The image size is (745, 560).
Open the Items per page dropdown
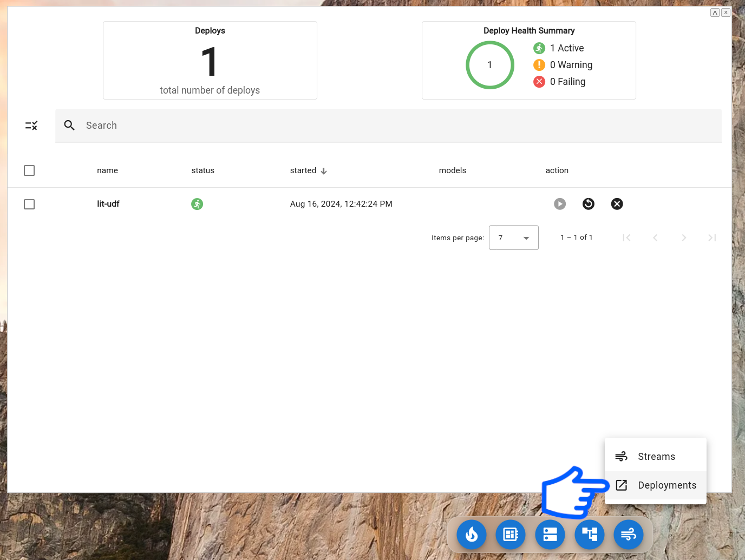click(x=513, y=238)
